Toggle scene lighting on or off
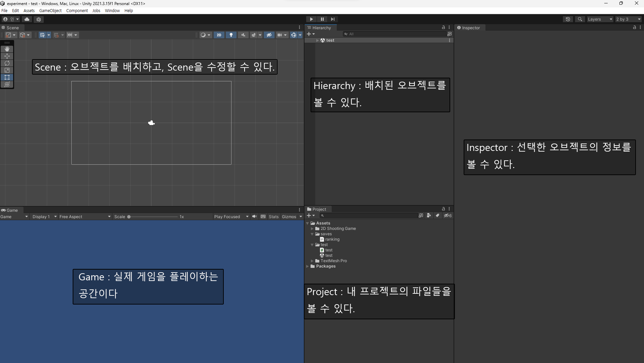 pos(231,35)
